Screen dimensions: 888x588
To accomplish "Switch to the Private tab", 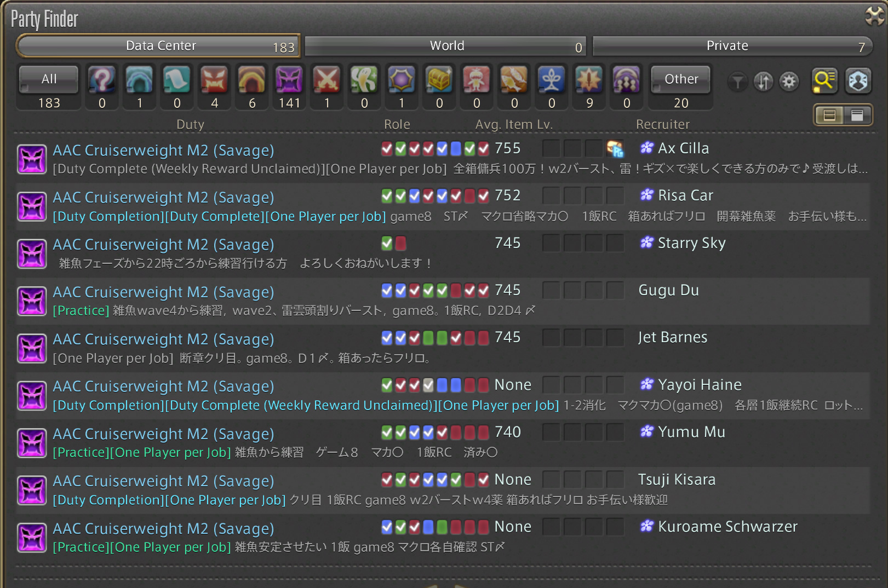I will coord(732,46).
